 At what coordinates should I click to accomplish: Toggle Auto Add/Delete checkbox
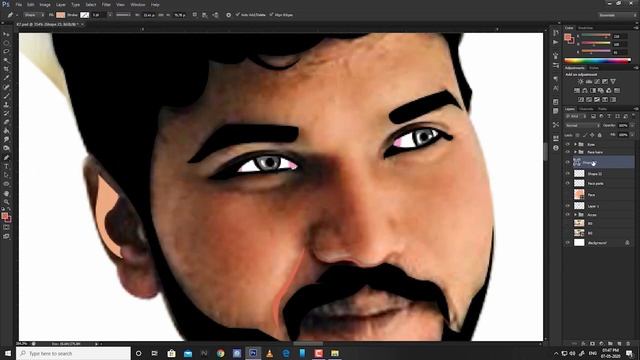click(238, 15)
